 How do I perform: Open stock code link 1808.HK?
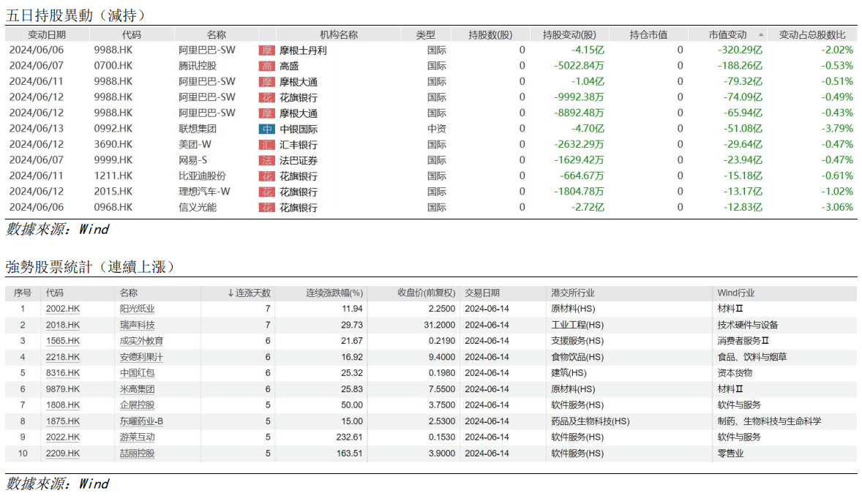coord(63,405)
